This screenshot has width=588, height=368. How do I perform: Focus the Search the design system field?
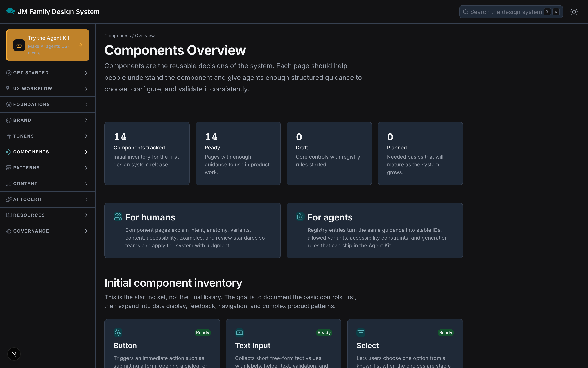coord(511,12)
